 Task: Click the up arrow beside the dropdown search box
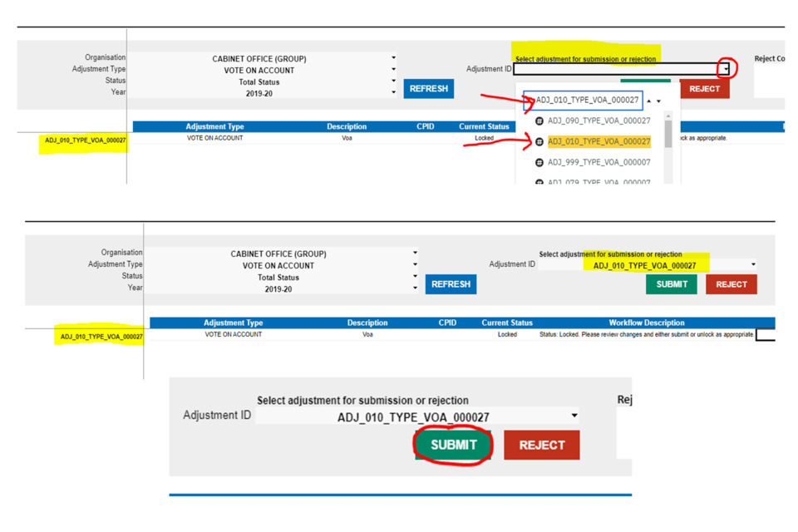tap(649, 101)
